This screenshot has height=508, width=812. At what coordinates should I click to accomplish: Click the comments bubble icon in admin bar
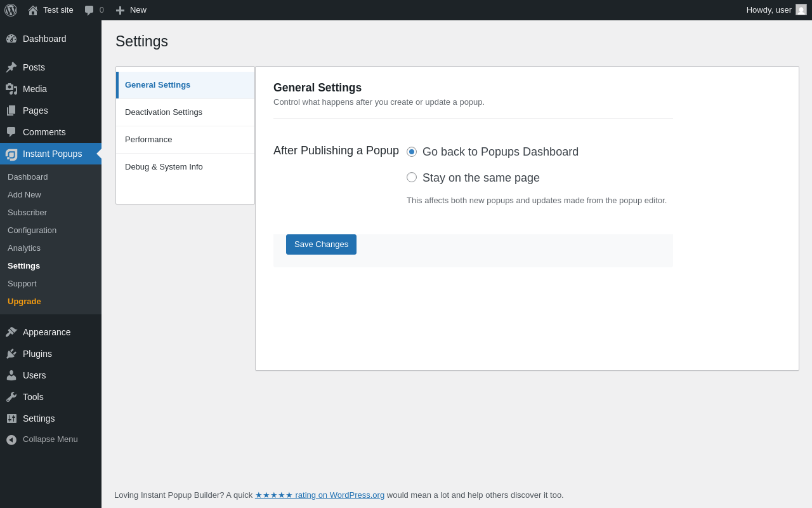(89, 10)
